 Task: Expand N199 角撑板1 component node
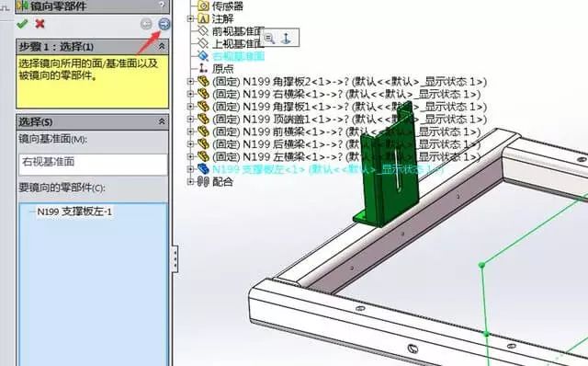190,107
